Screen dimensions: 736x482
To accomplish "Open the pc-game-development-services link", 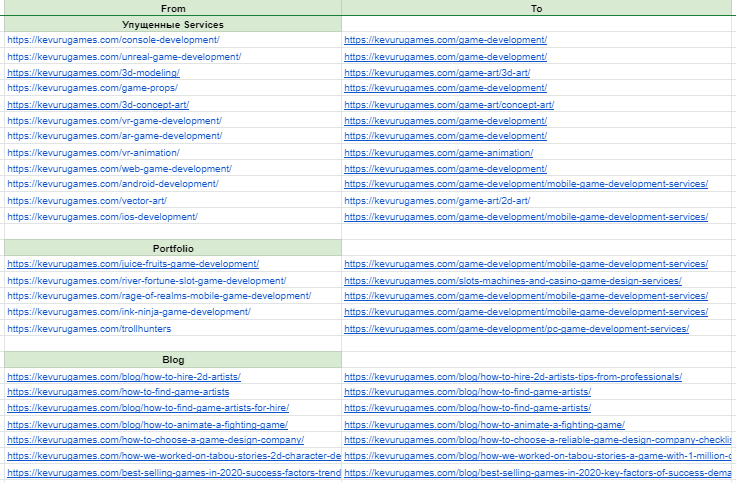I will click(x=516, y=328).
